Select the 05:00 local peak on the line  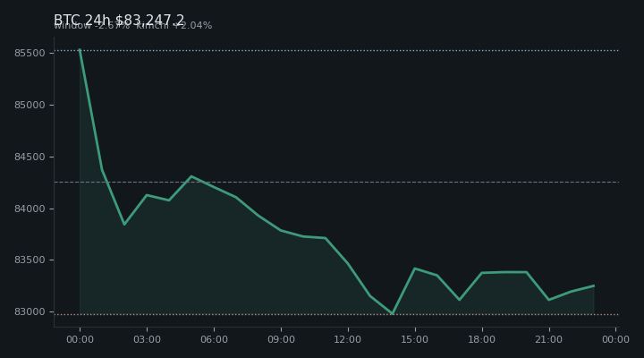191,176
